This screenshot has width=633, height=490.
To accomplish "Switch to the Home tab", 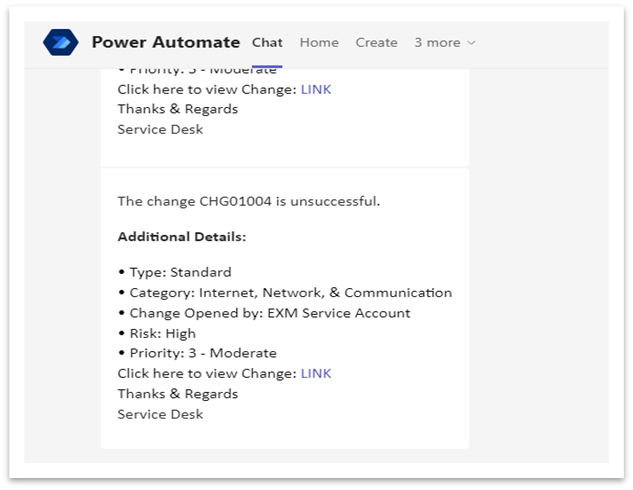I will (x=319, y=42).
